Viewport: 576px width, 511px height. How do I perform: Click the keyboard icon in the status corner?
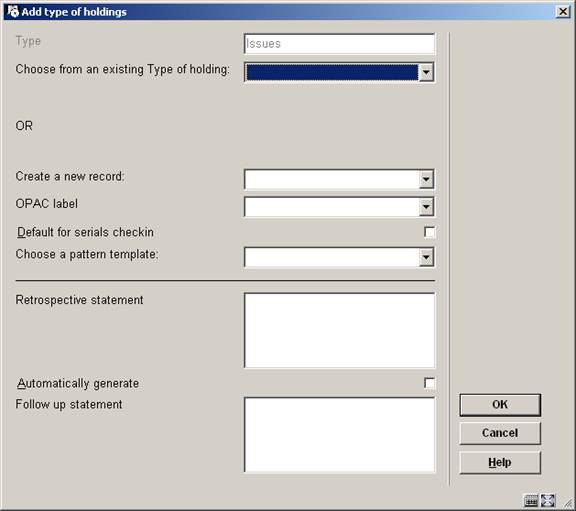(531, 501)
